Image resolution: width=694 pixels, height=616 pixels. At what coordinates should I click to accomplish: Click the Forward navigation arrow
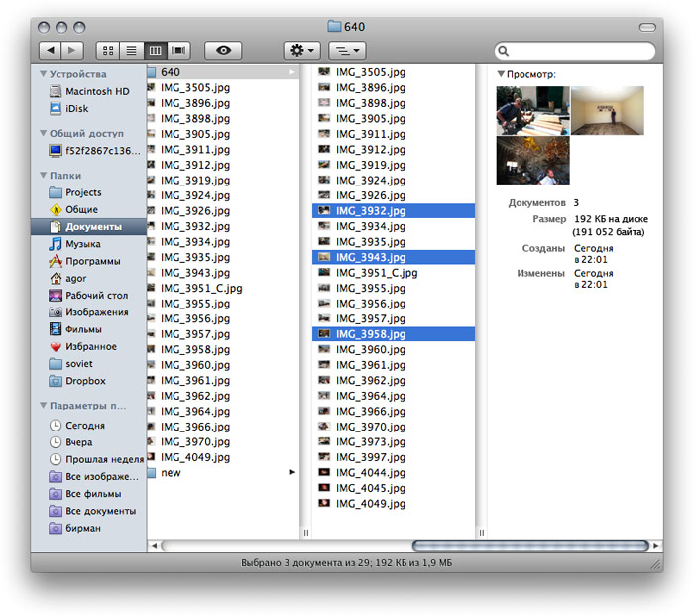(71, 50)
